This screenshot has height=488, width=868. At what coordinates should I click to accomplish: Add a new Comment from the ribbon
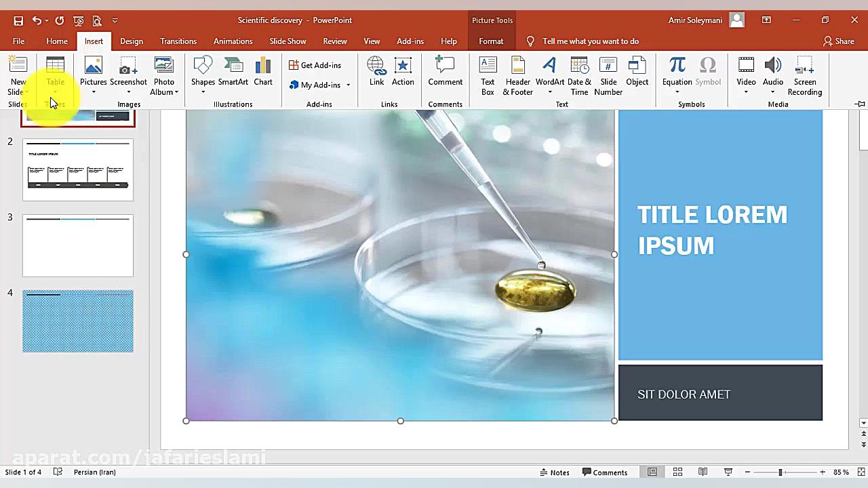coord(445,73)
